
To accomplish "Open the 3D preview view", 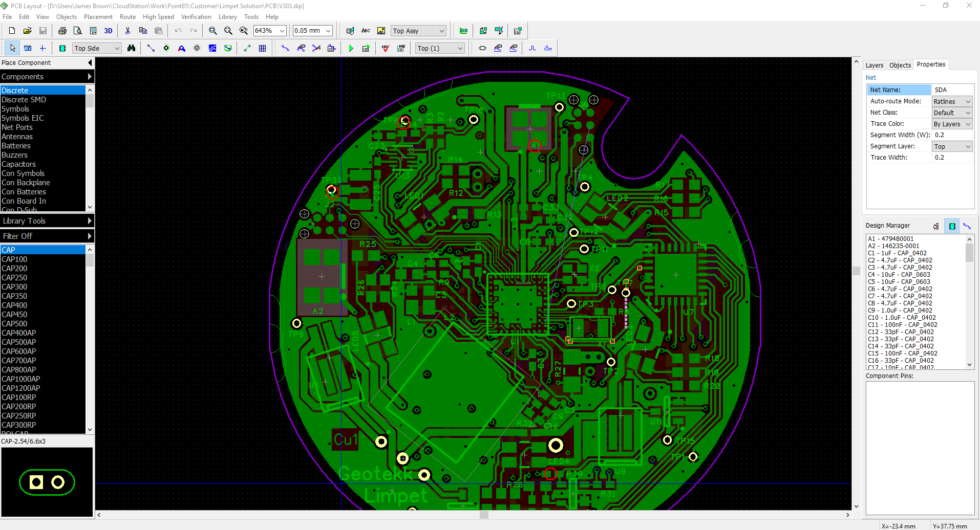I will pos(108,31).
